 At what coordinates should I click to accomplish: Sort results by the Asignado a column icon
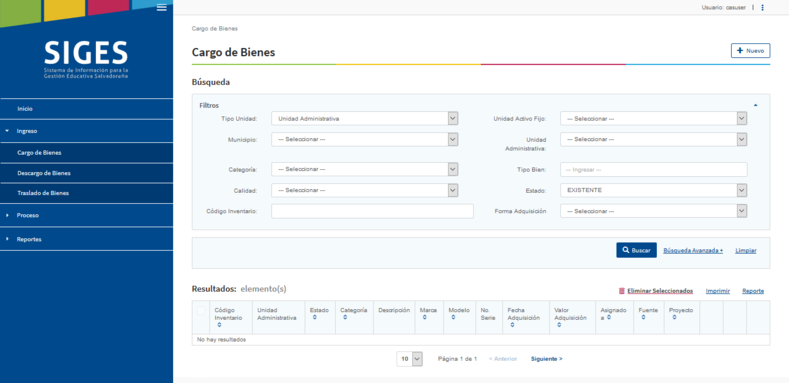[608, 318]
